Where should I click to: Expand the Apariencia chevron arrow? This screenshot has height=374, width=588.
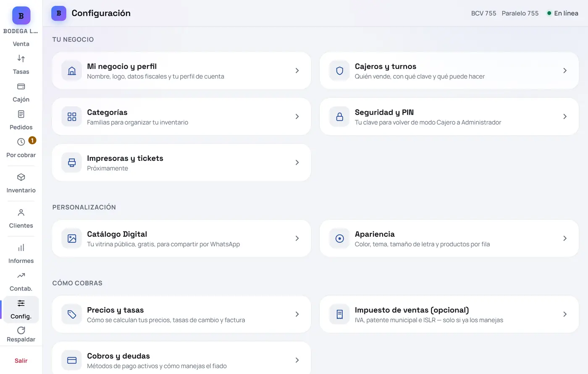pyautogui.click(x=565, y=238)
